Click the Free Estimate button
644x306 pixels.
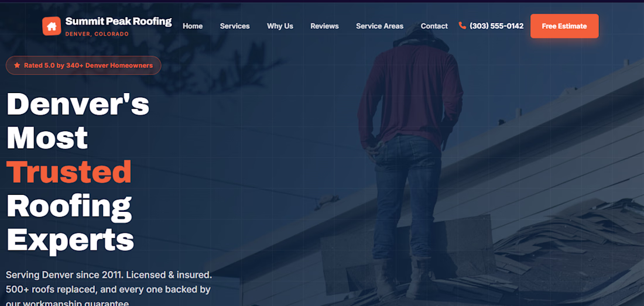click(x=564, y=26)
